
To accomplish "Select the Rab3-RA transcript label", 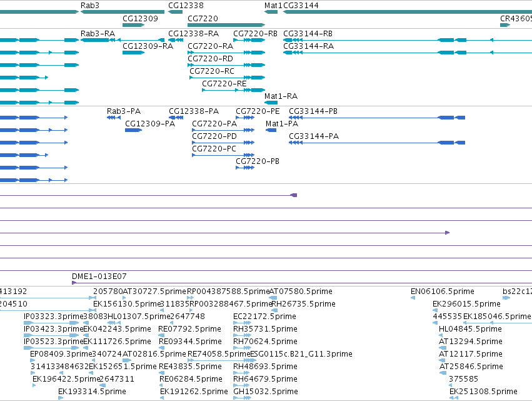I will [x=98, y=34].
